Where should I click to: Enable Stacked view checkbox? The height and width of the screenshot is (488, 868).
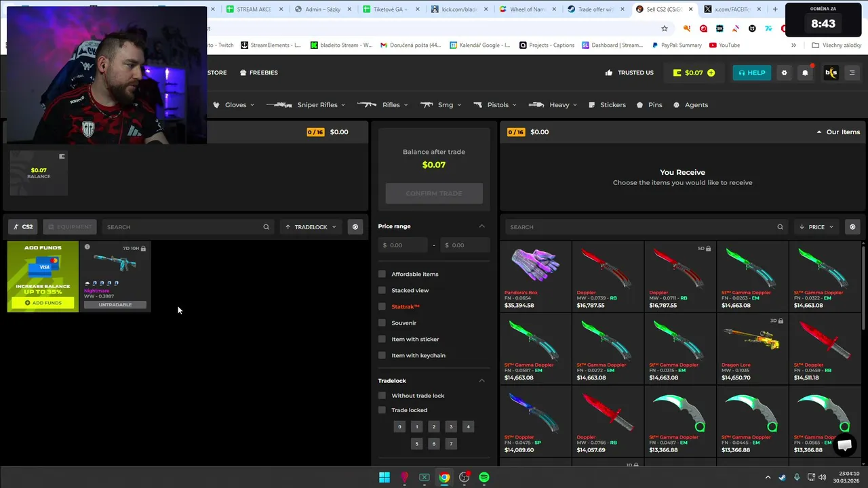382,290
